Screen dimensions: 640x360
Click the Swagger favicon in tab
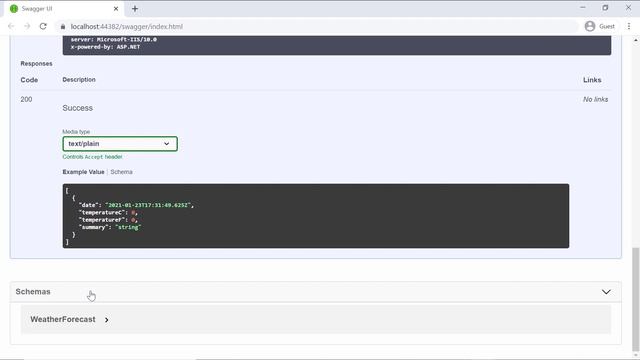click(14, 9)
